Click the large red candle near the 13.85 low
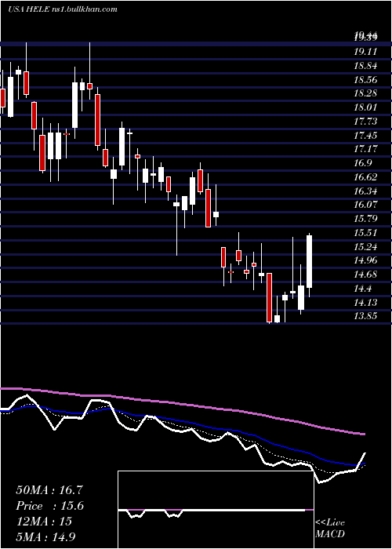 click(x=269, y=297)
